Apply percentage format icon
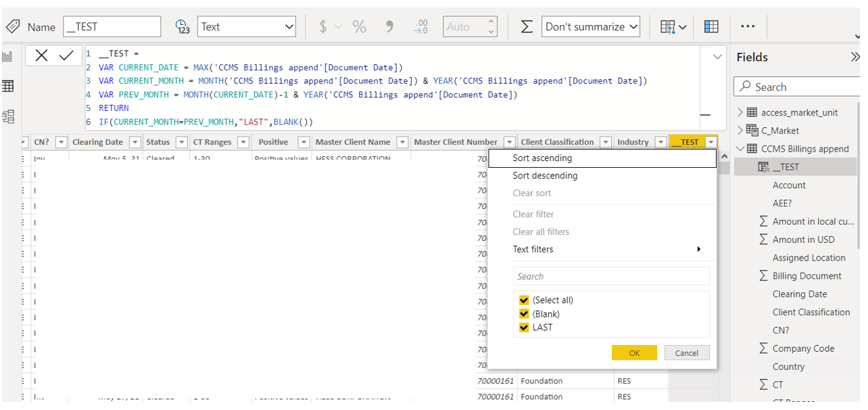Viewport: 868px width, 410px height. pos(359,26)
